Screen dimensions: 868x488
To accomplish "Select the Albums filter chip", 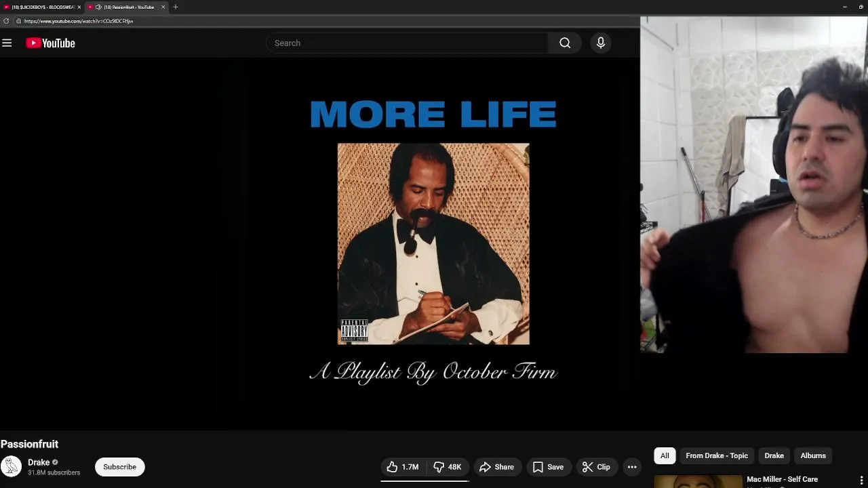I will coord(813,455).
